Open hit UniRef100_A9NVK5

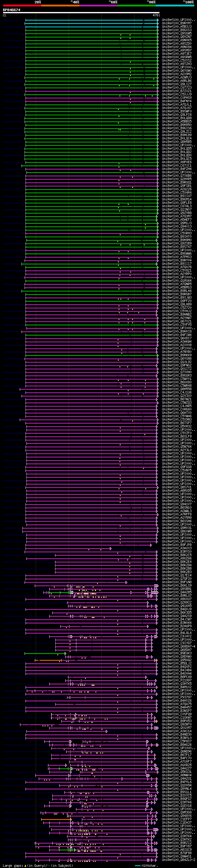pos(177,40)
